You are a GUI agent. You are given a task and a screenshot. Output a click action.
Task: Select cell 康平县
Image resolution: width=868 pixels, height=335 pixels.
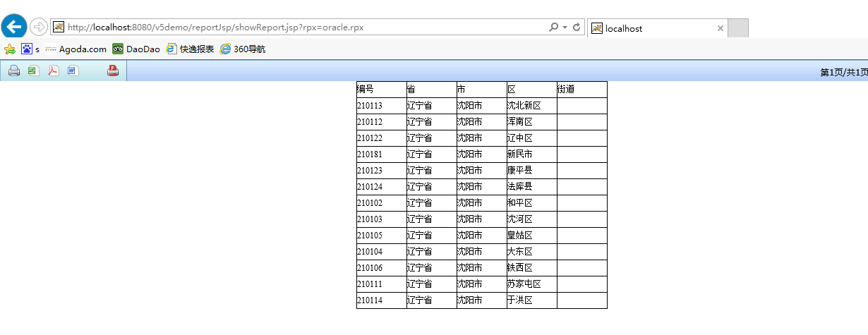(x=532, y=171)
